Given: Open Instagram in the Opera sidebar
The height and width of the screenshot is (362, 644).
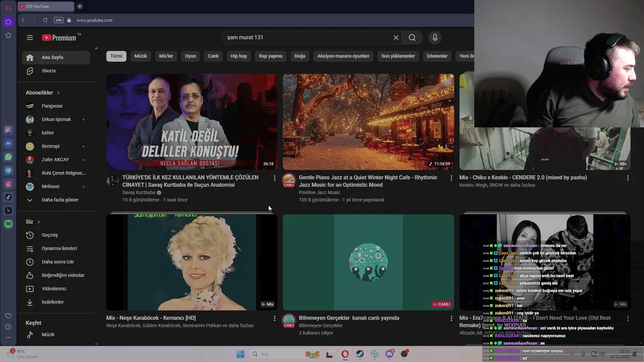Looking at the screenshot, I should point(8,184).
